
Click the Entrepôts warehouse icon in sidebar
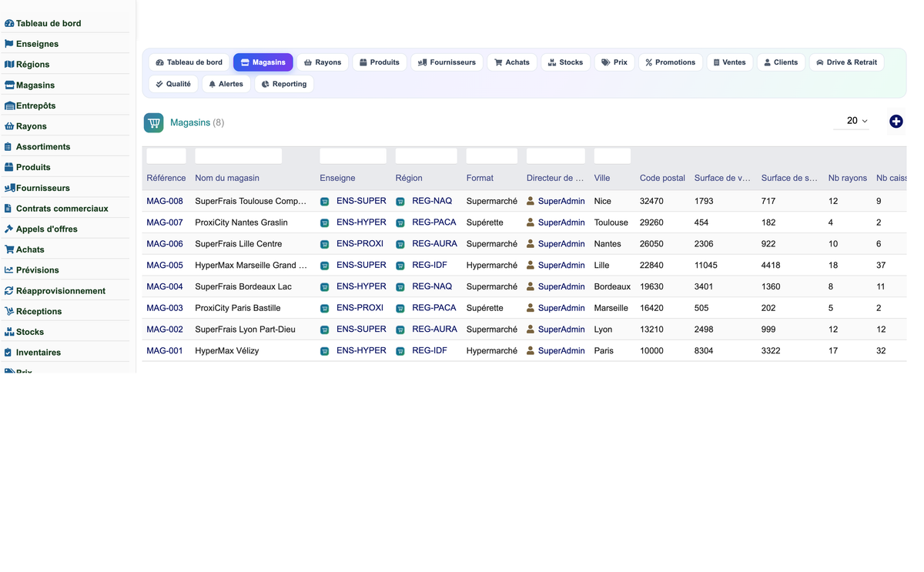9,105
